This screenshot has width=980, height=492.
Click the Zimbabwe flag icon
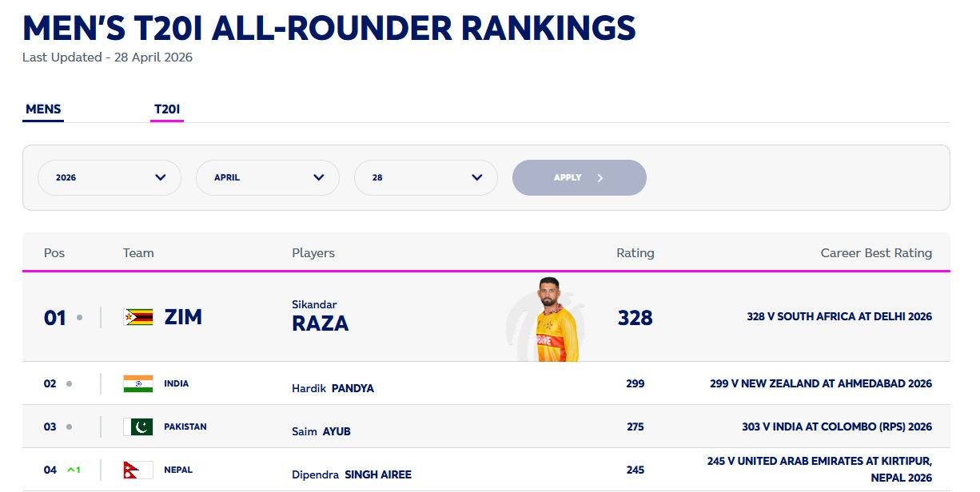(x=138, y=317)
